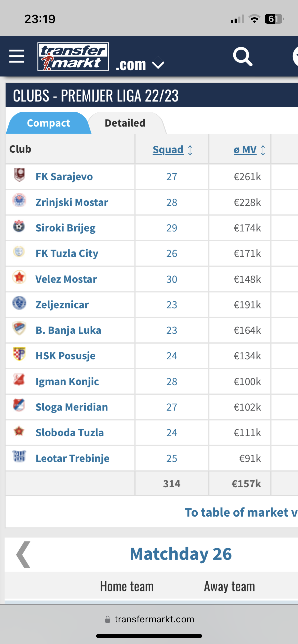298x644 pixels.
Task: Switch to the Detailed tab
Action: (125, 123)
